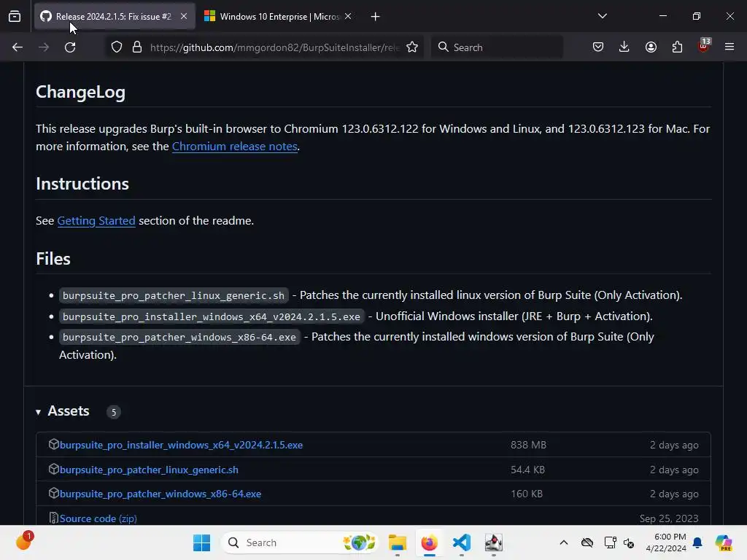The width and height of the screenshot is (747, 560).
Task: Go back to the previous page
Action: tap(18, 47)
